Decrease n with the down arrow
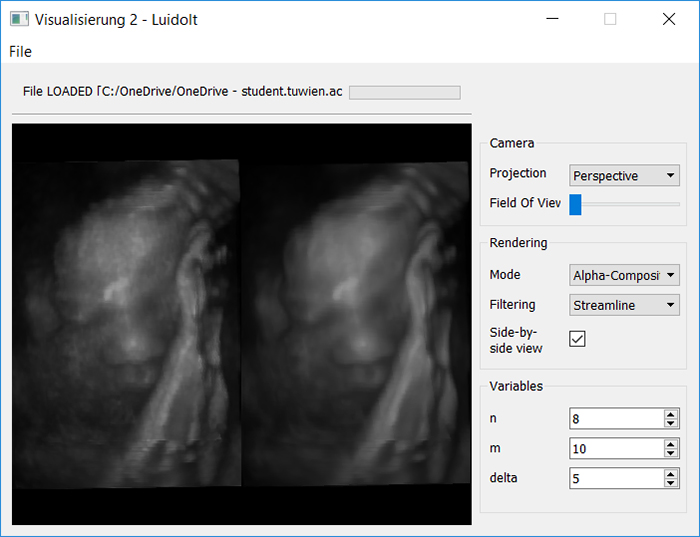The image size is (700, 537). [x=671, y=424]
